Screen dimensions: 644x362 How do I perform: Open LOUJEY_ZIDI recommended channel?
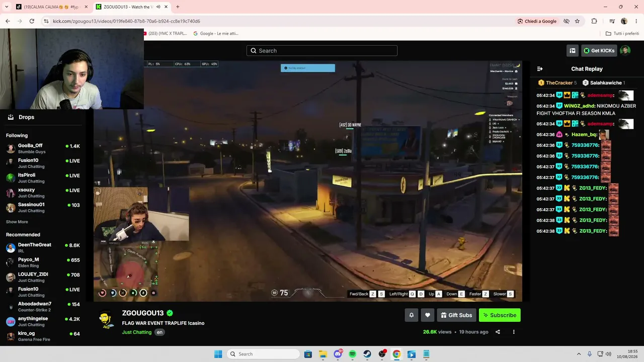43,277
